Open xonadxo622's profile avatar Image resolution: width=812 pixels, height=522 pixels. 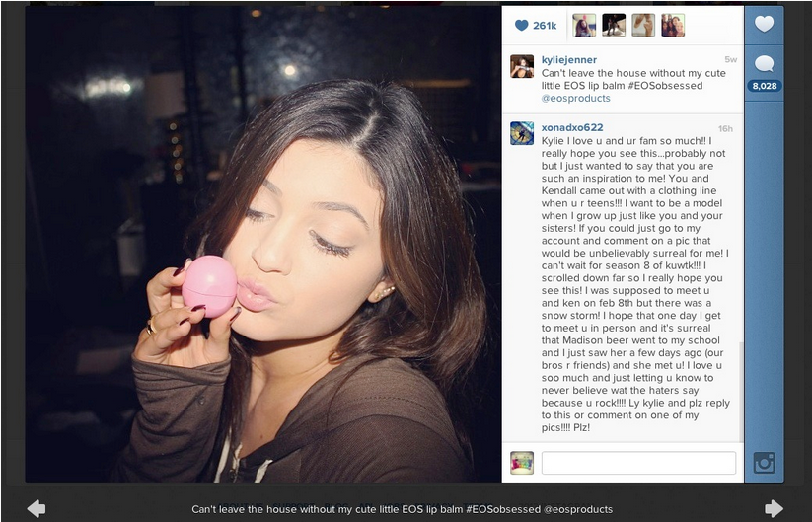coord(522,133)
